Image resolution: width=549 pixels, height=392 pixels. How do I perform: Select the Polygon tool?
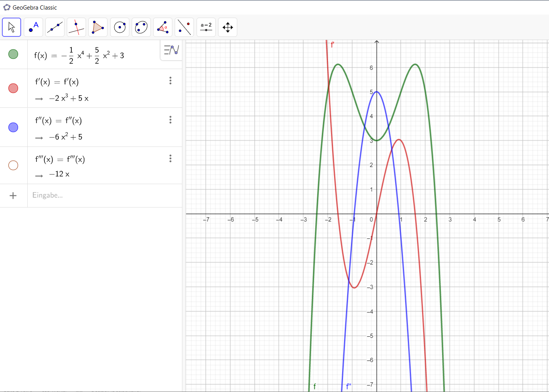(98, 27)
